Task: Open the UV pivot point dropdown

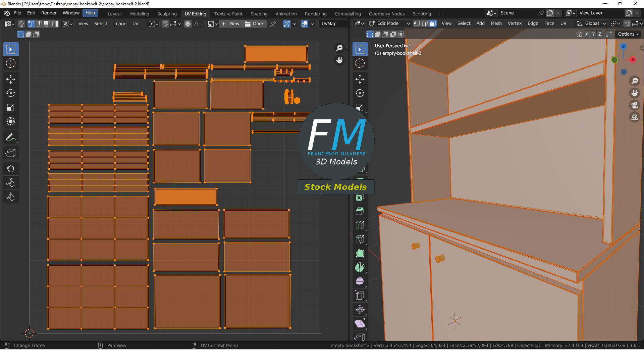Action: point(153,24)
